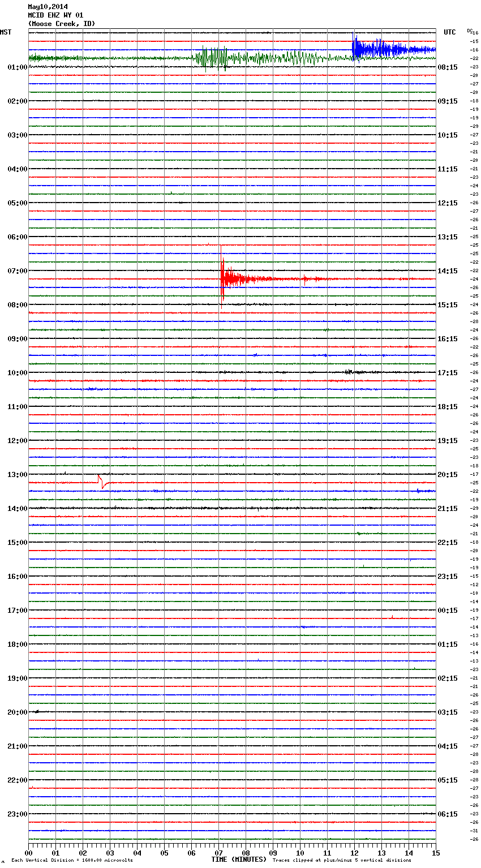Image resolution: width=481 pixels, height=868 pixels.
Task: Select the 01:00 MST time label
Action: pyautogui.click(x=18, y=67)
